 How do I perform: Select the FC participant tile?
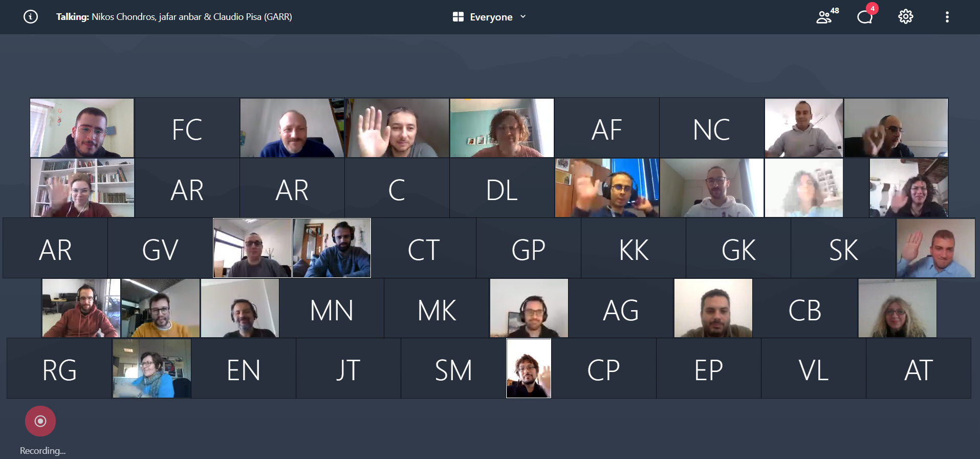[187, 128]
